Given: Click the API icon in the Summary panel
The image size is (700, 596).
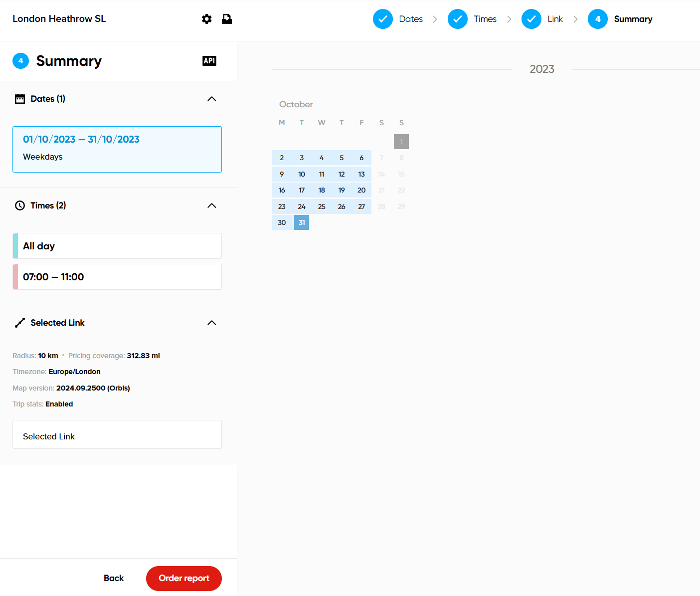Looking at the screenshot, I should coord(209,60).
